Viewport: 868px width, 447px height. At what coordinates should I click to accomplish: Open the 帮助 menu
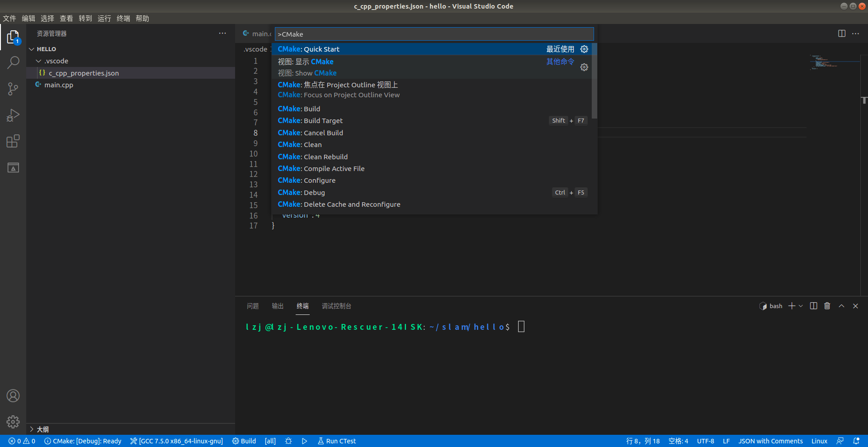click(x=142, y=18)
